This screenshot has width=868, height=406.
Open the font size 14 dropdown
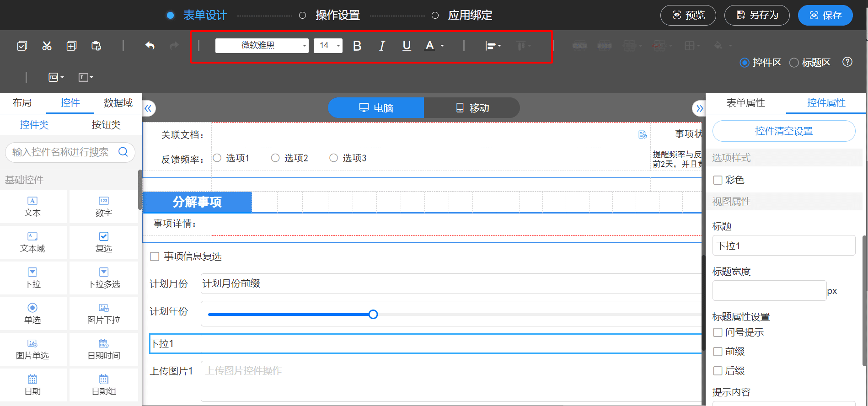(x=328, y=45)
